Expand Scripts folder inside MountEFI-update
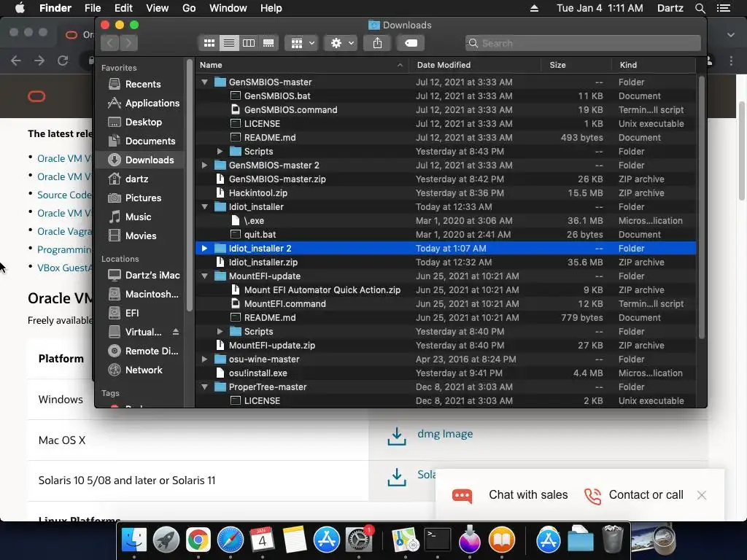The width and height of the screenshot is (747, 560). pyautogui.click(x=220, y=332)
